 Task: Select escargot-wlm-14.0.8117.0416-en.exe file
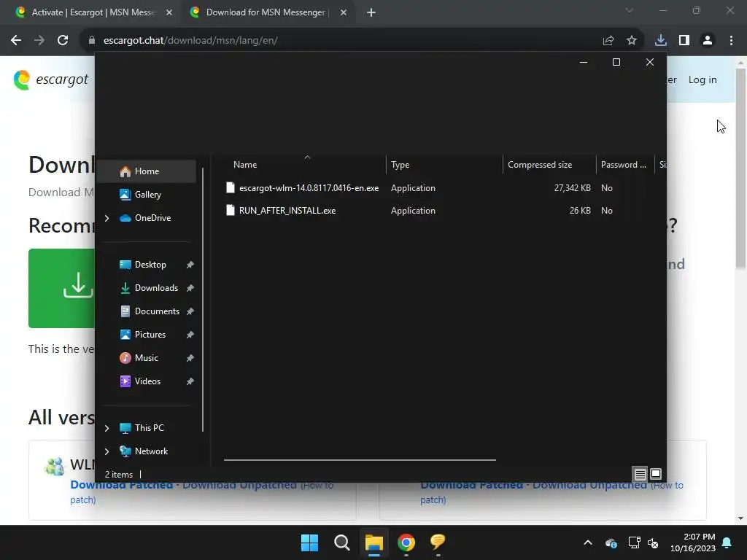pos(309,188)
